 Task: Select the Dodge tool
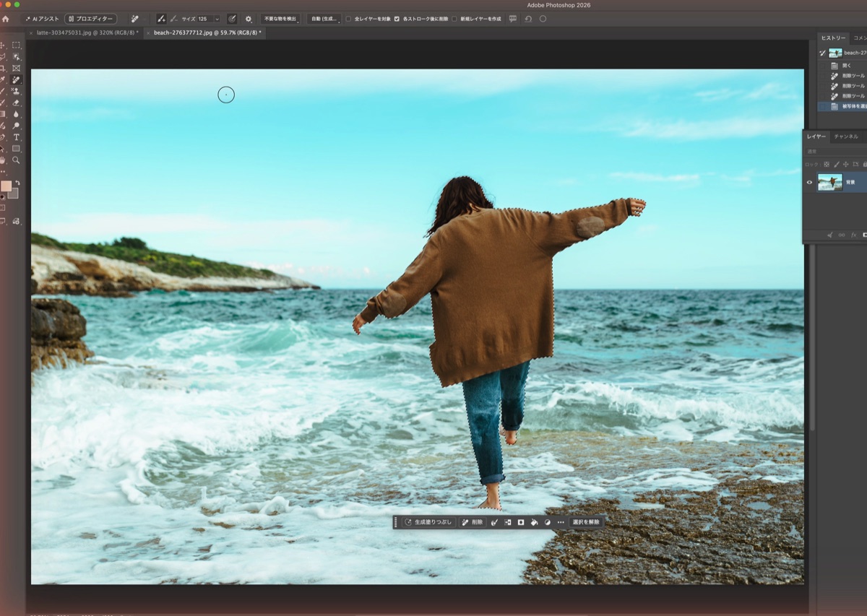tap(16, 126)
